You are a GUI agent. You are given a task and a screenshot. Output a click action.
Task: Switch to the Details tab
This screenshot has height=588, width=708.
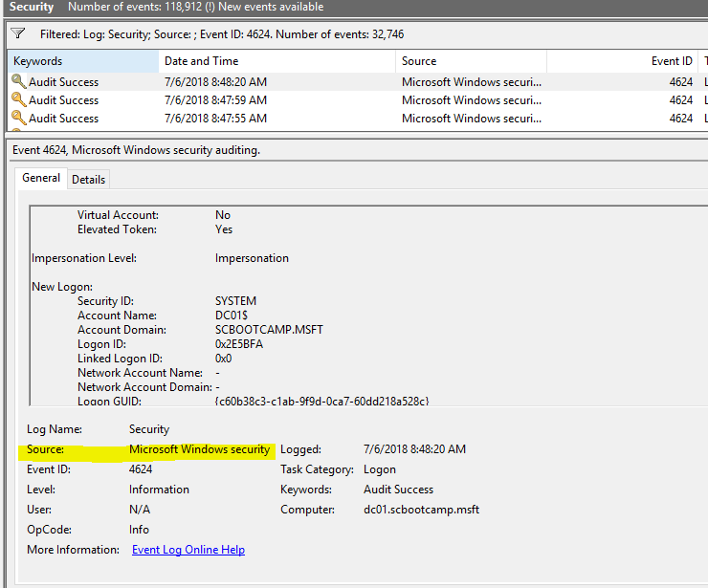point(88,180)
